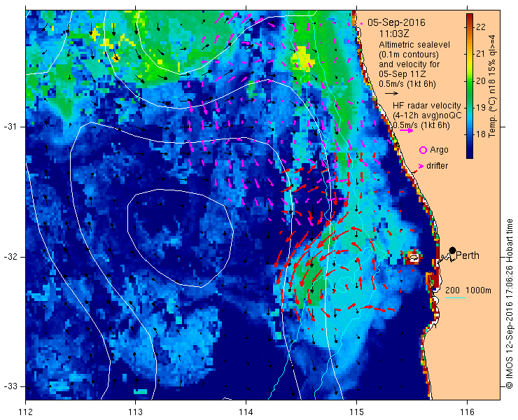Click the black altimetric velocity scale arrow
This screenshot has height=420, width=518.
[392, 94]
